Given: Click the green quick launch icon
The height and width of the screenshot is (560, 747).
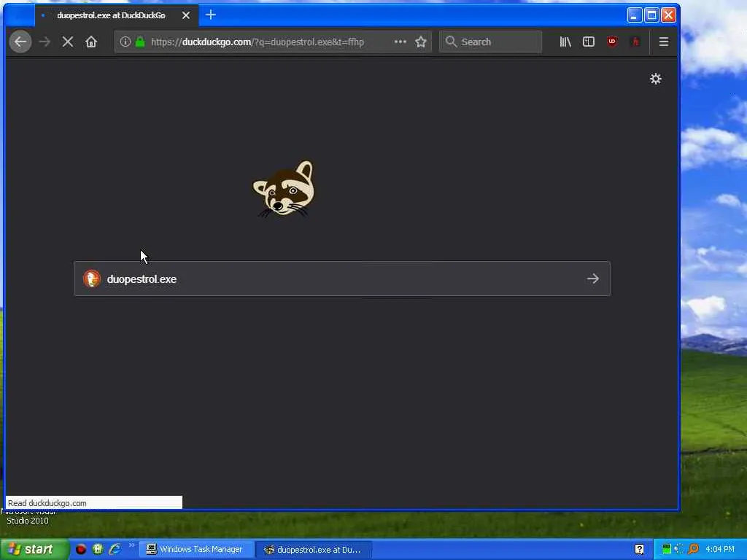Looking at the screenshot, I should click(98, 549).
